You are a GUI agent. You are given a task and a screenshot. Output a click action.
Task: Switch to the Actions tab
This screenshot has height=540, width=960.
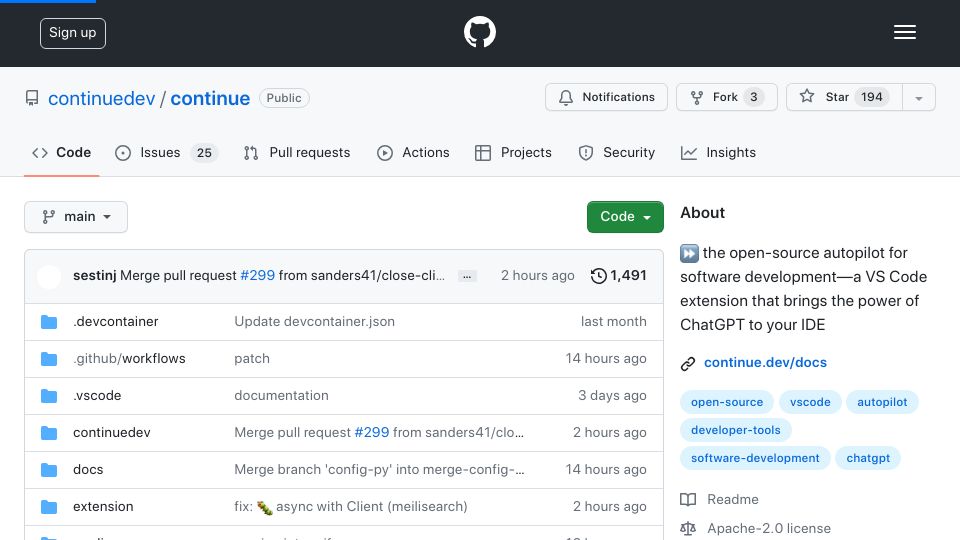413,152
